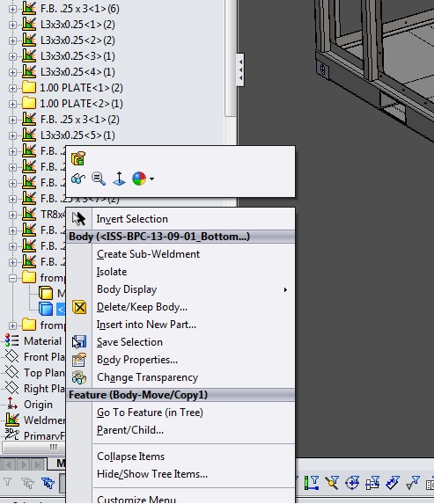Click the filter icon with checkmark symbol
The width and height of the screenshot is (434, 504).
pyautogui.click(x=413, y=483)
